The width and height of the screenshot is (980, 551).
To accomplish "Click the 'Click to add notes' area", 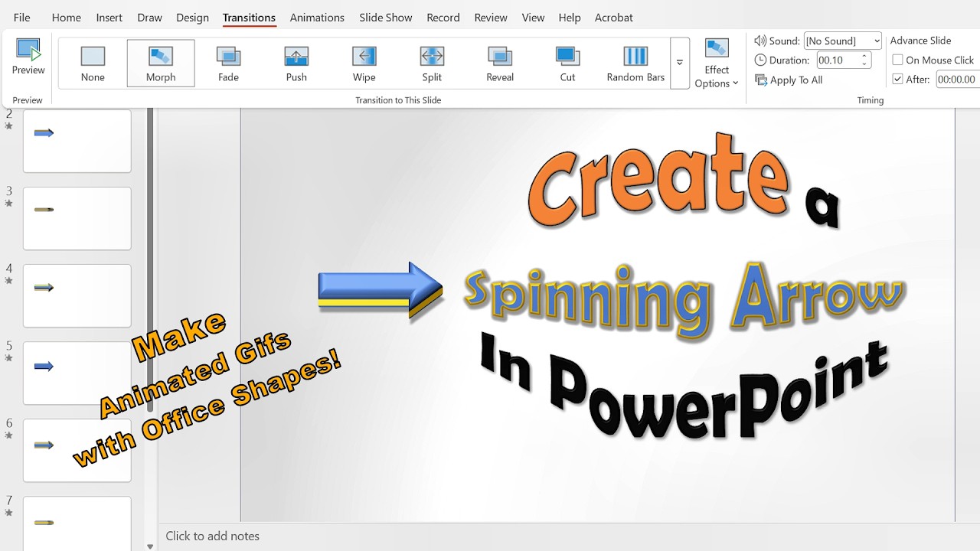I will click(213, 536).
